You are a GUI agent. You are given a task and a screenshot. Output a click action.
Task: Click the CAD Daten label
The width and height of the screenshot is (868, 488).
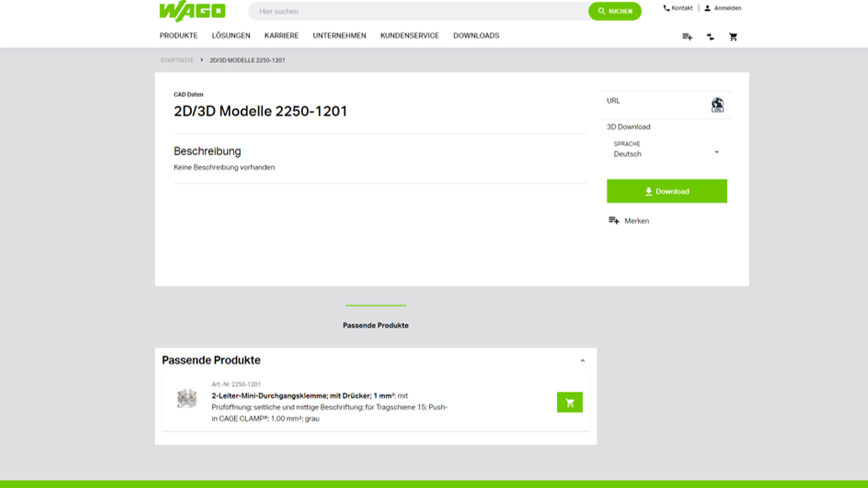pyautogui.click(x=188, y=95)
